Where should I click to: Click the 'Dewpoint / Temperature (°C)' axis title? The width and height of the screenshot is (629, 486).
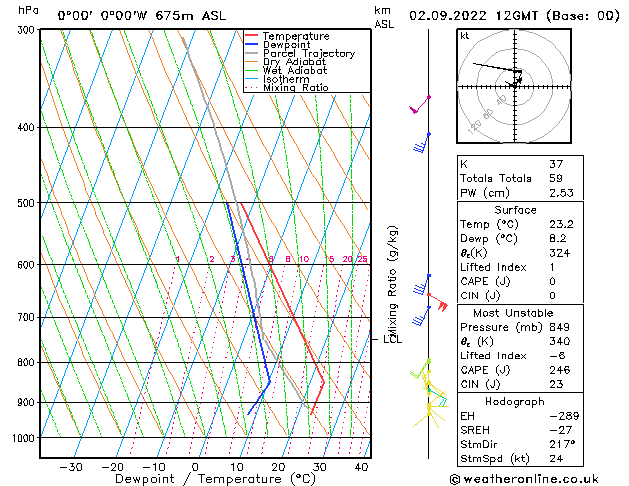[x=215, y=479]
